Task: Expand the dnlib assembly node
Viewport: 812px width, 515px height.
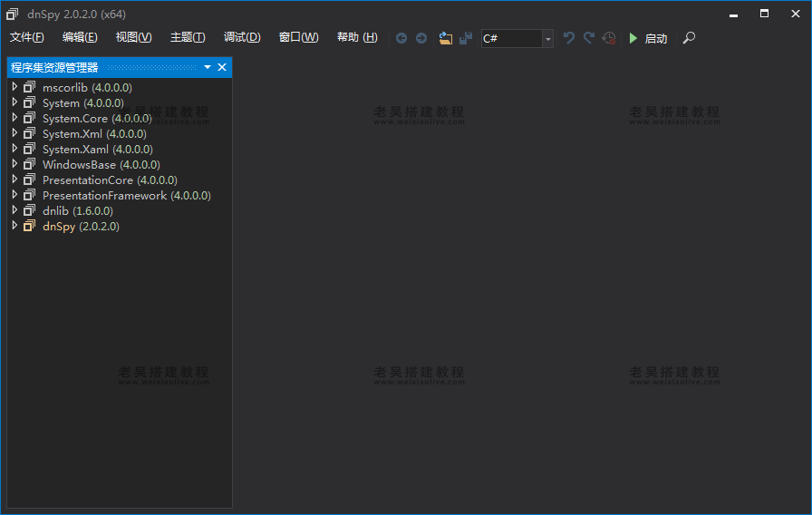Action: click(x=14, y=210)
